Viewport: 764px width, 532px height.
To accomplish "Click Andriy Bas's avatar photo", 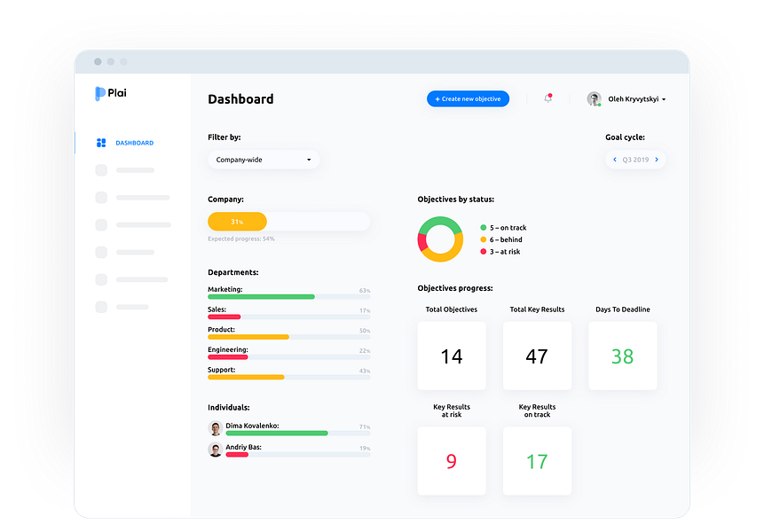I will 216,450.
